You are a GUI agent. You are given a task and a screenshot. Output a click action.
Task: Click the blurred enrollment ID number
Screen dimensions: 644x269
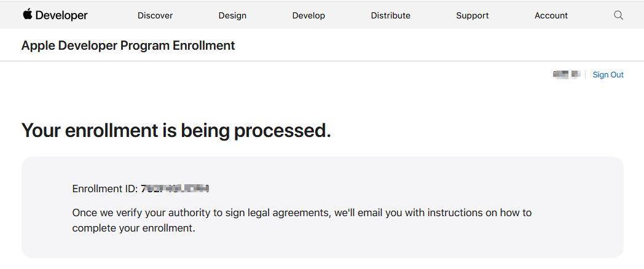coord(175,189)
